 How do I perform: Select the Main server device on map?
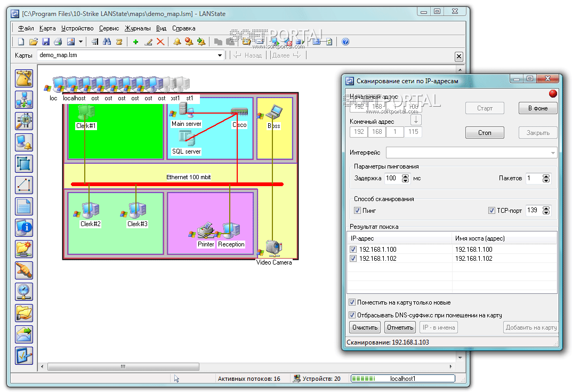pyautogui.click(x=186, y=114)
